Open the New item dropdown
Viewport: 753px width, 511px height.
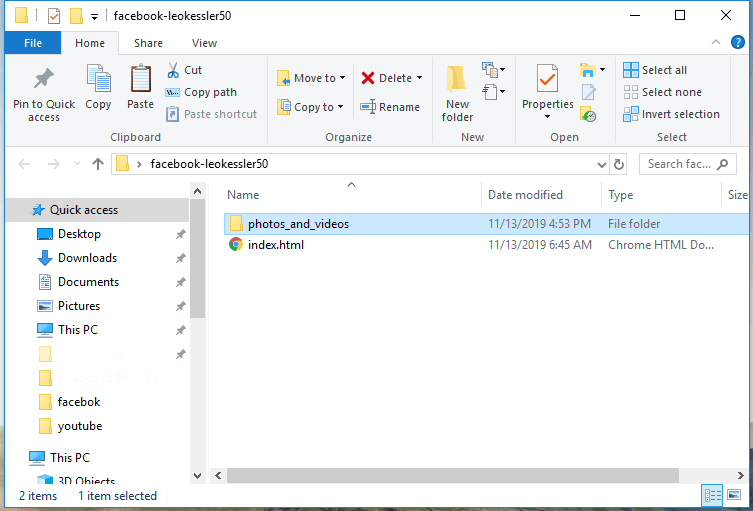pyautogui.click(x=494, y=70)
